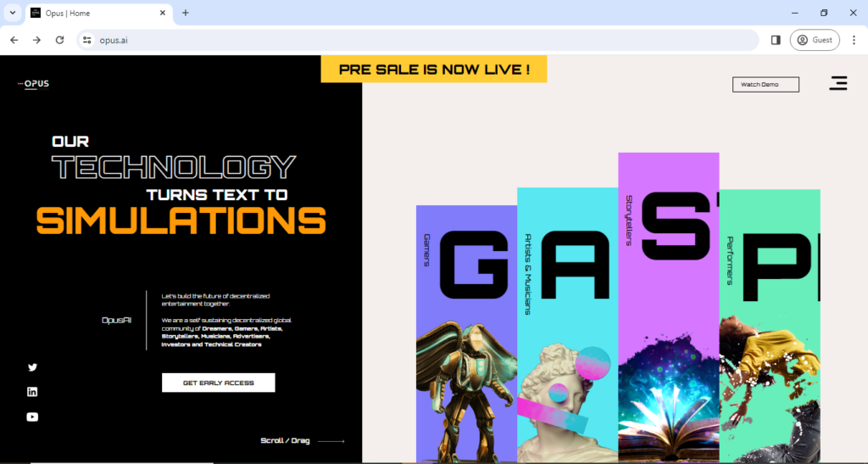Click the Pre Sale Is Now Live banner
Image resolution: width=868 pixels, height=464 pixels.
tap(434, 70)
